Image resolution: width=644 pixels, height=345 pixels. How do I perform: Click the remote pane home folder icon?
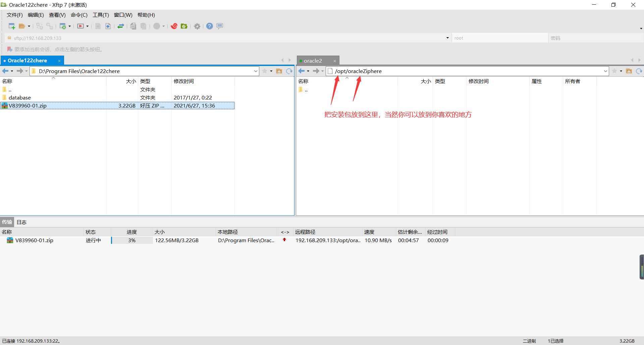coord(629,71)
